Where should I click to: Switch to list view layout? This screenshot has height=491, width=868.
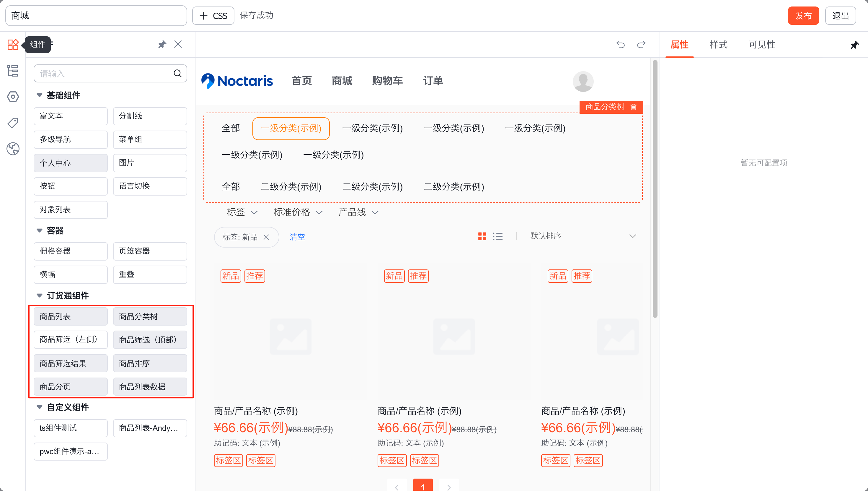(498, 236)
